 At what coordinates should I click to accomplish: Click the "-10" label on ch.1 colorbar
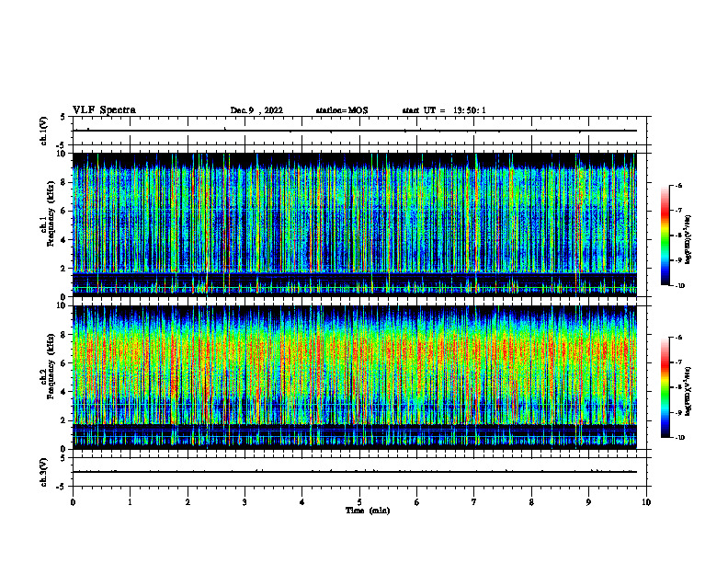[679, 286]
